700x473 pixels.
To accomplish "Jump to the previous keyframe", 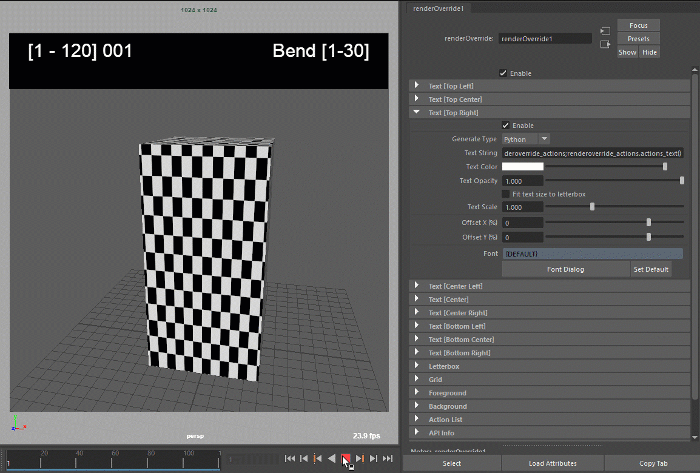I will 317,458.
